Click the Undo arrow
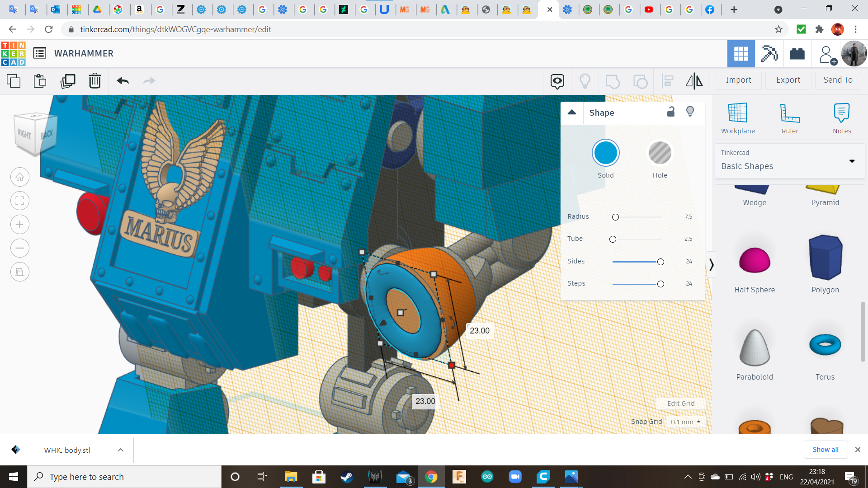 coord(123,81)
